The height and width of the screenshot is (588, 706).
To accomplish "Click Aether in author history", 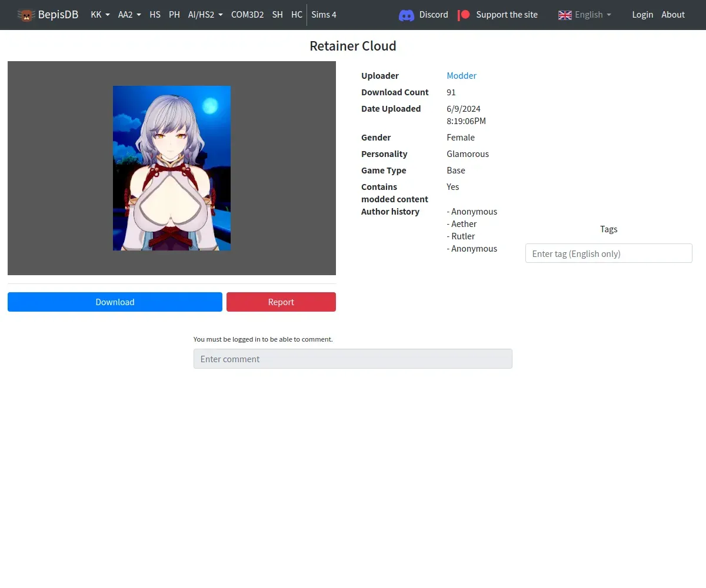I will click(x=464, y=224).
